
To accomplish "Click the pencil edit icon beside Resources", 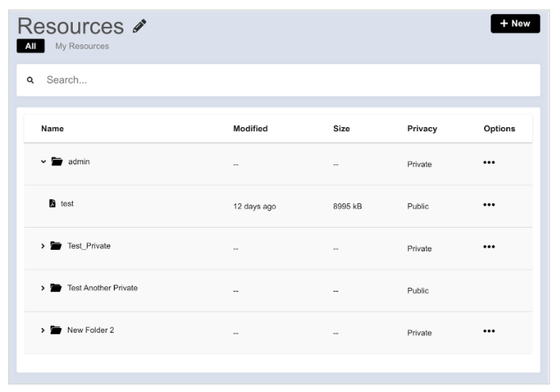I will click(x=139, y=26).
